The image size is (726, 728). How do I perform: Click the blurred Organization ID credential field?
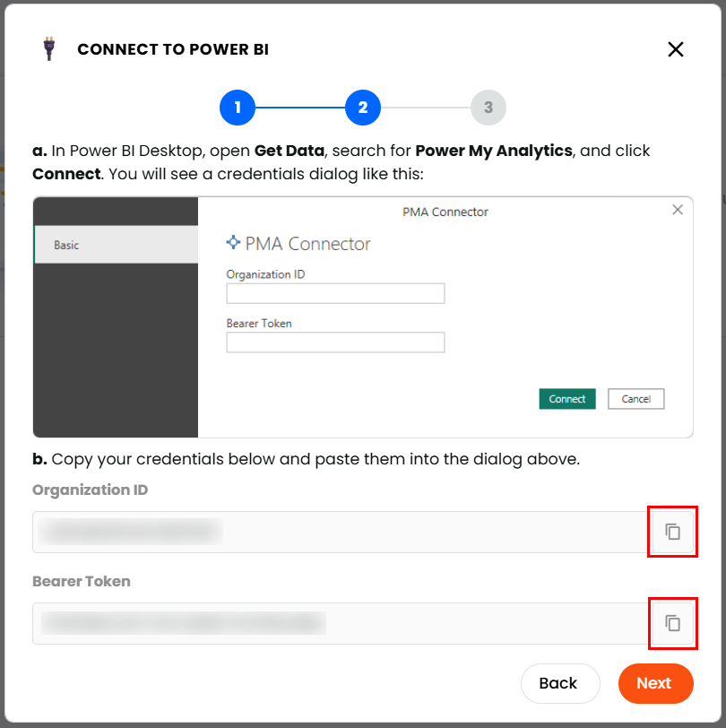coord(339,532)
